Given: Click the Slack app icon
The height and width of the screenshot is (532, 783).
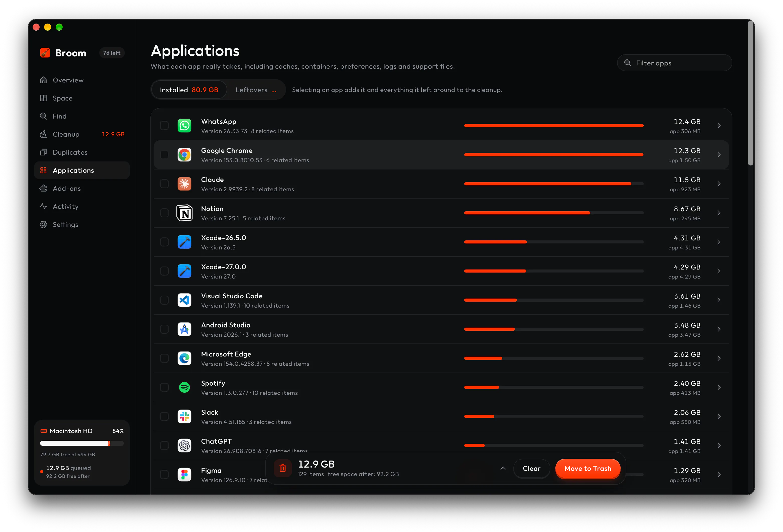Looking at the screenshot, I should [184, 416].
